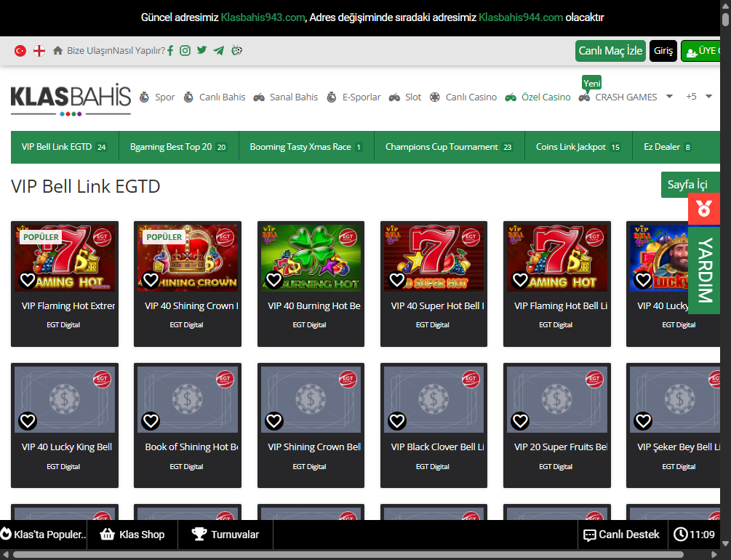
Task: Favorite VIP Flaming Hot Extreme game heart
Action: point(28,280)
